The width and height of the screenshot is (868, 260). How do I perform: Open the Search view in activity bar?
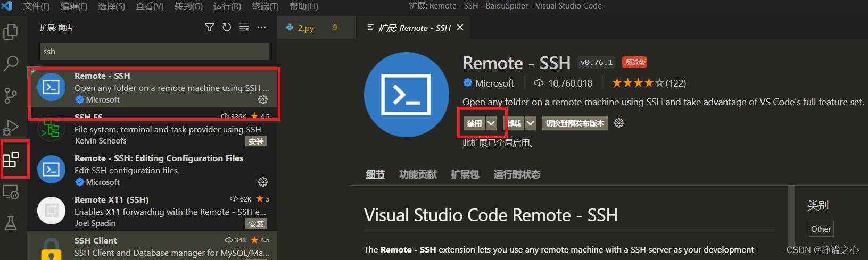pos(11,64)
